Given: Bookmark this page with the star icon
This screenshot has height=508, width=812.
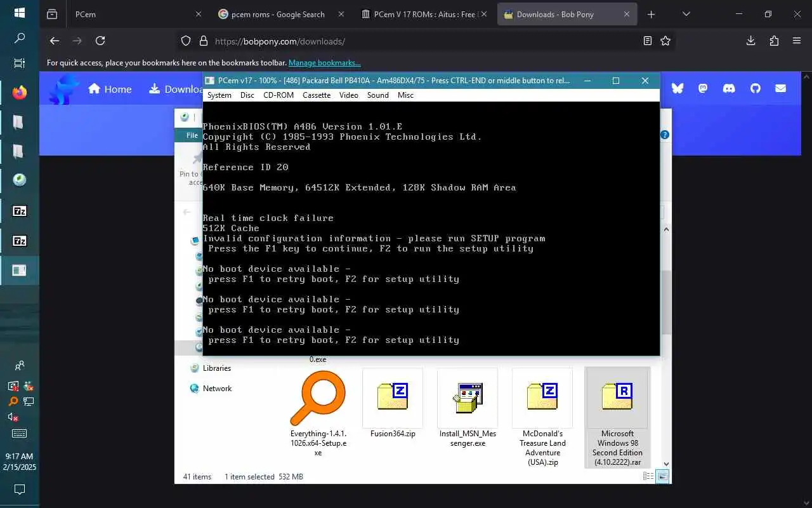Looking at the screenshot, I should [x=665, y=41].
